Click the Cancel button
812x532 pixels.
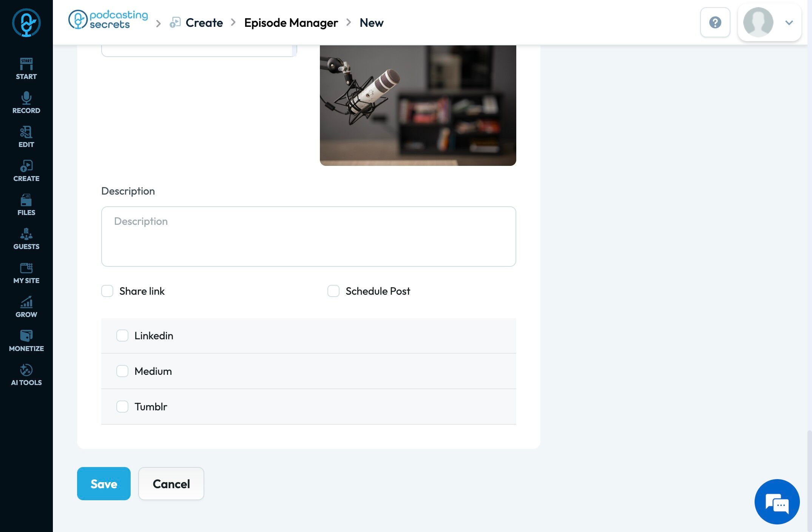(x=171, y=484)
